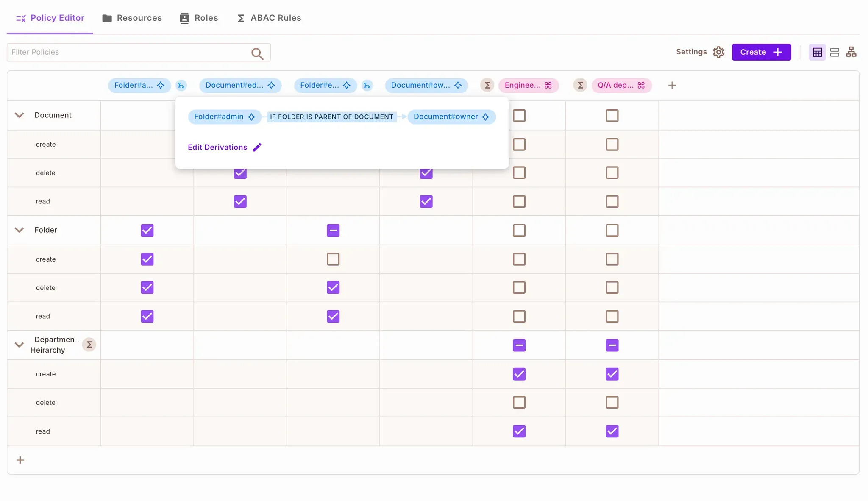Check Folder create under Folder#e... column
The height and width of the screenshot is (501, 868).
(x=333, y=259)
